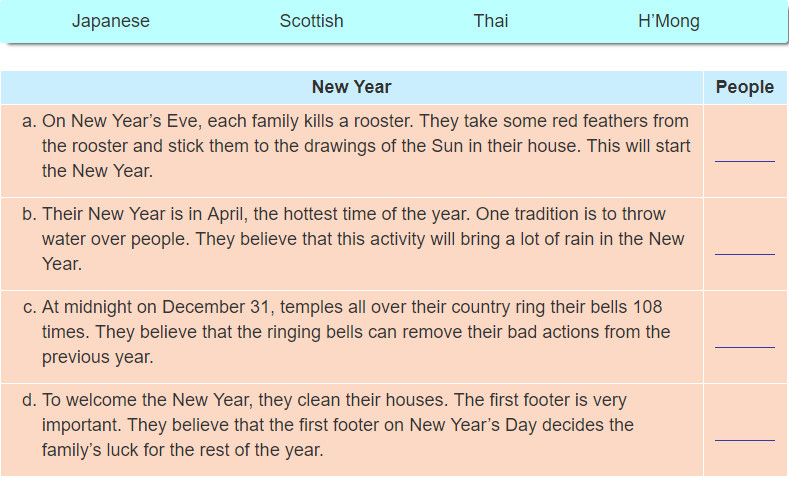This screenshot has height=478, width=789.
Task: Click the rooster feathers paragraph text
Action: (366, 146)
